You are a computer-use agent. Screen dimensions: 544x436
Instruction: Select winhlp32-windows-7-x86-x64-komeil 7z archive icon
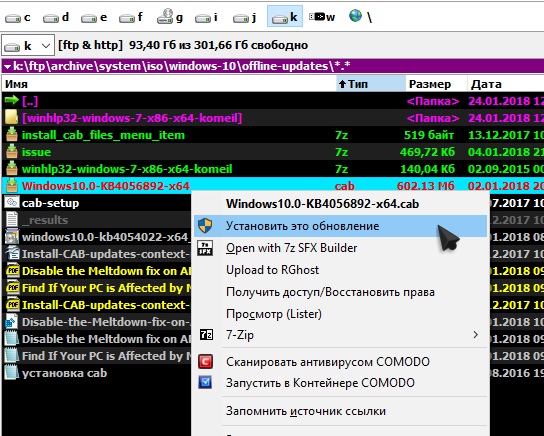tap(11, 169)
